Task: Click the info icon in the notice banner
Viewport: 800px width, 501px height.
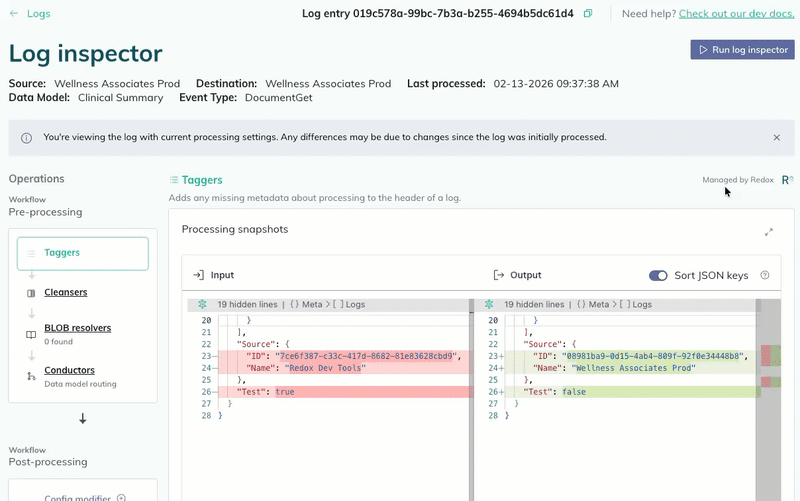Action: (26, 138)
